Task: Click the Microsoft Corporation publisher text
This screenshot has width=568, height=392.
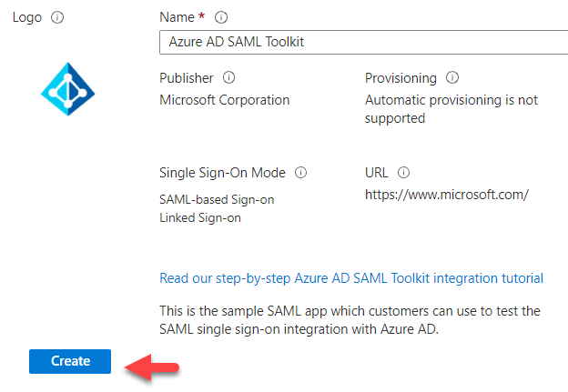Action: tap(225, 100)
